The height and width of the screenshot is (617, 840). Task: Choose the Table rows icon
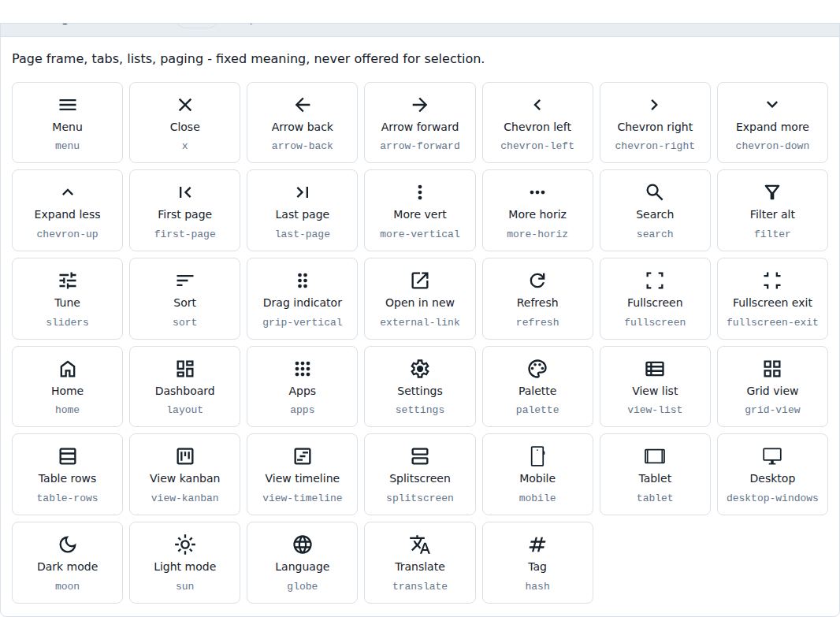(68, 456)
